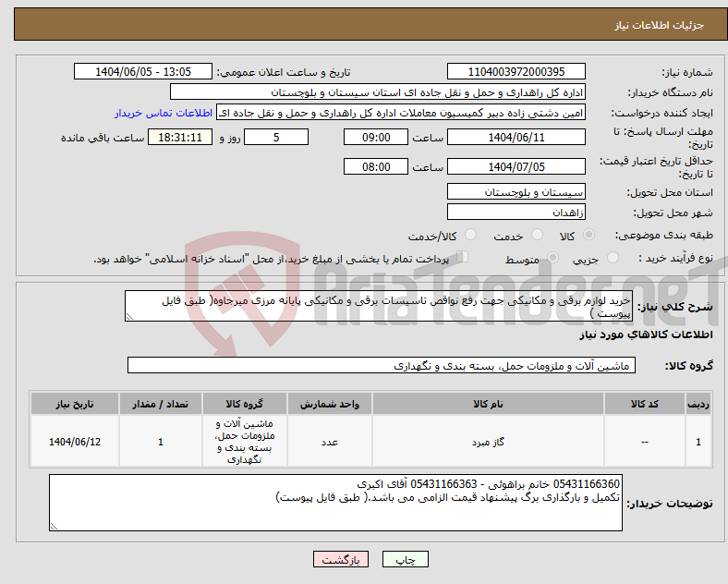Click the گروه کالا field
Image resolution: width=728 pixels, height=584 pixels.
[x=382, y=365]
